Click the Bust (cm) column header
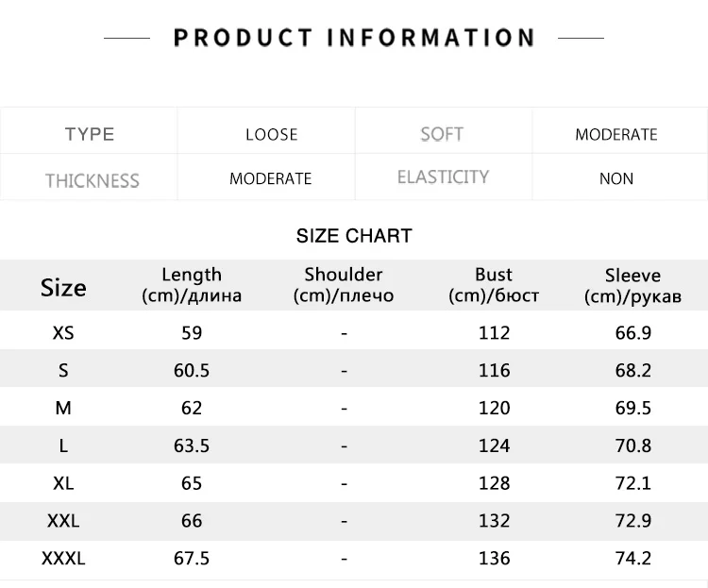The image size is (708, 588). (494, 284)
